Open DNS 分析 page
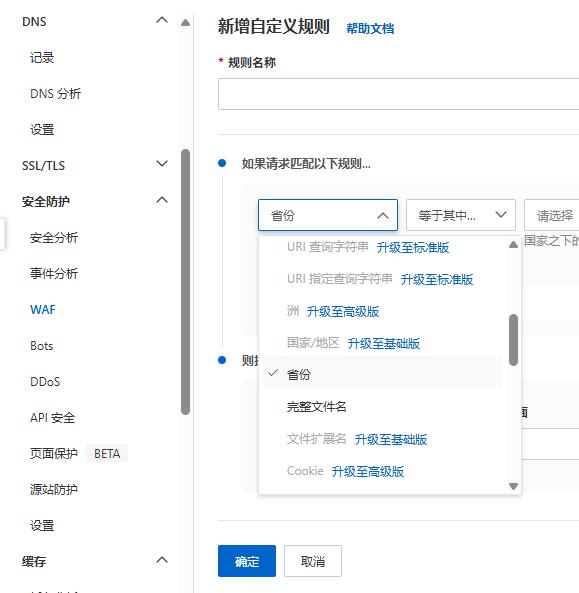 tap(56, 94)
